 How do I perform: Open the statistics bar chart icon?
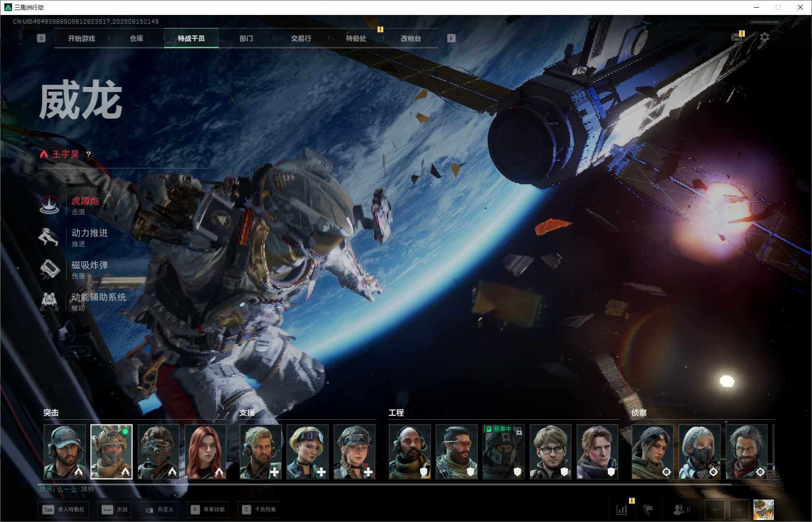click(622, 509)
